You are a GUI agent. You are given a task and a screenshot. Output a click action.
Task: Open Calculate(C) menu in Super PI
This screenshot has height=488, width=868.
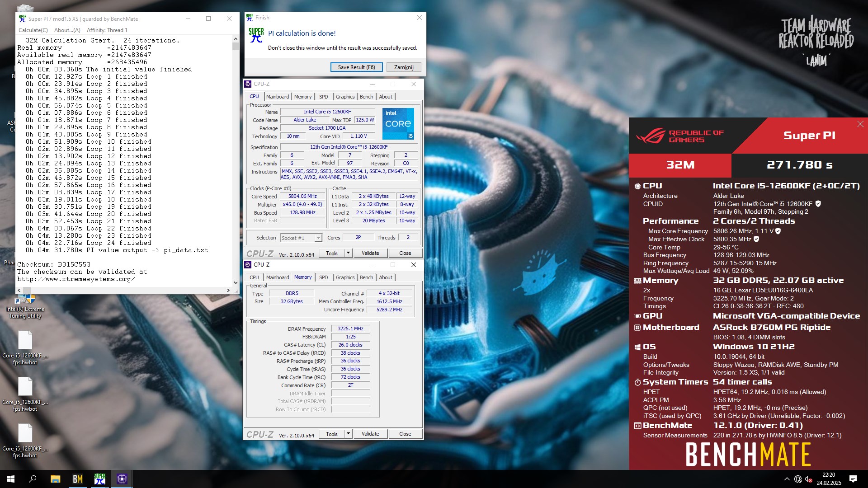(33, 30)
